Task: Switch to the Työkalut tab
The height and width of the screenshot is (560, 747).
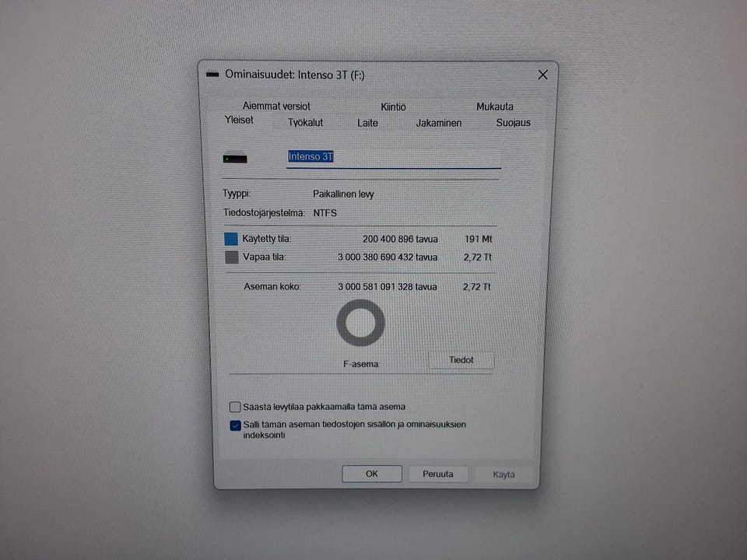Action: point(305,123)
